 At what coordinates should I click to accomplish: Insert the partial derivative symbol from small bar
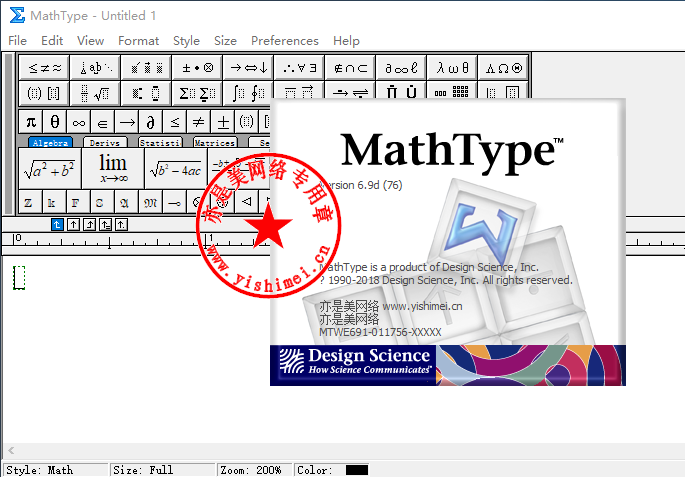pos(151,122)
